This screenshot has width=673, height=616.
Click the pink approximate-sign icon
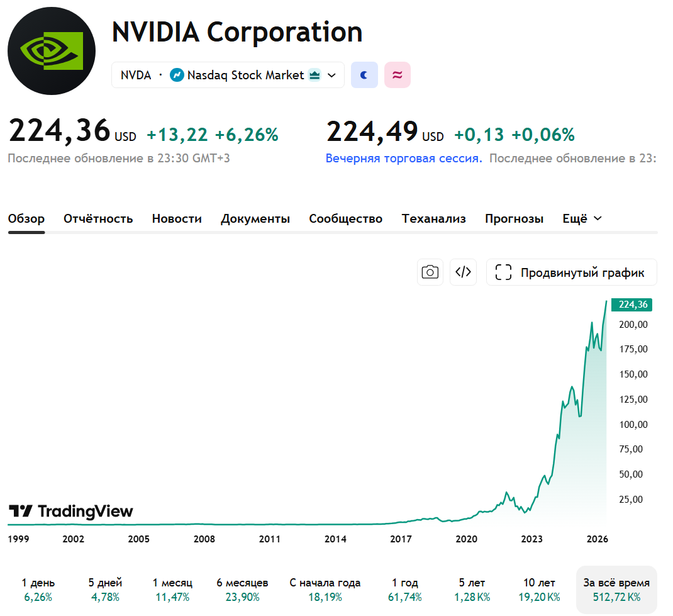398,75
